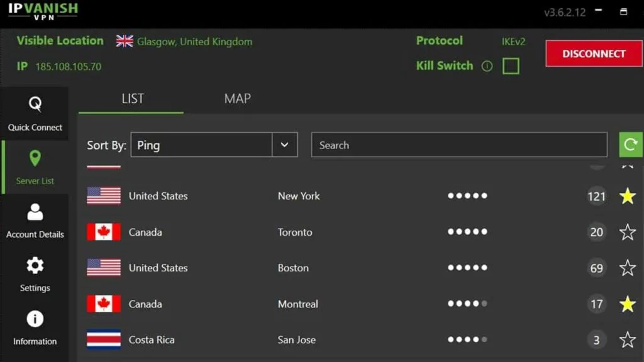Favorite the Boston server star
This screenshot has height=362, width=644.
point(627,268)
